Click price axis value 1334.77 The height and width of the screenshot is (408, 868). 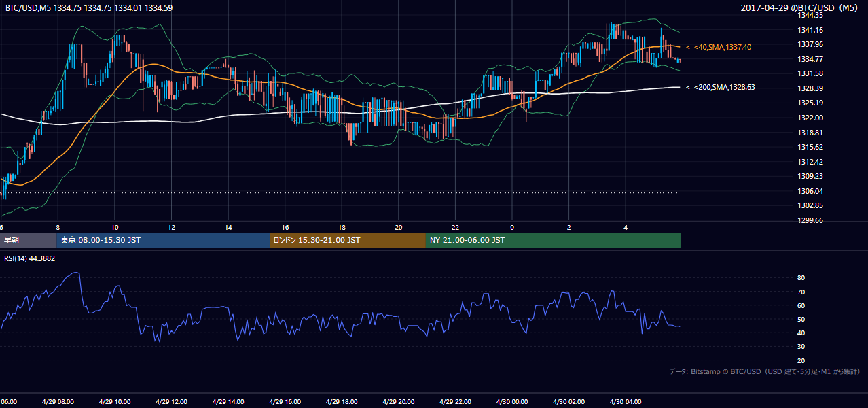pyautogui.click(x=811, y=59)
